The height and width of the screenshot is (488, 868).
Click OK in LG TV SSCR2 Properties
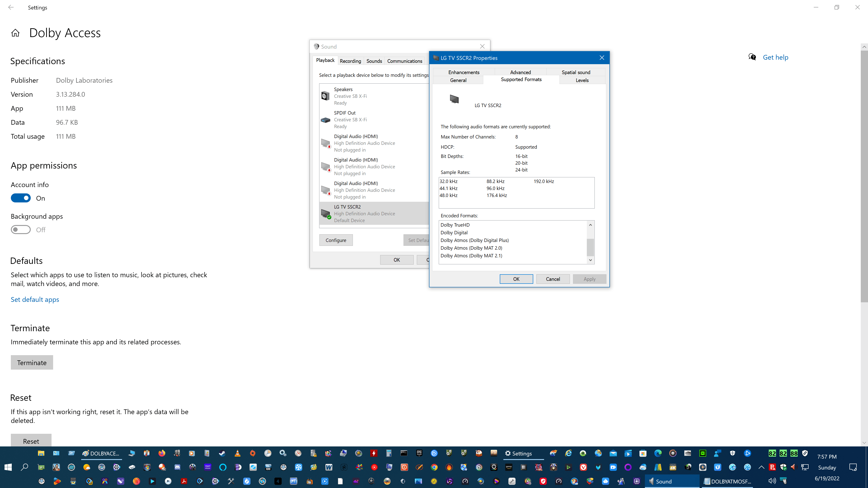tap(516, 279)
